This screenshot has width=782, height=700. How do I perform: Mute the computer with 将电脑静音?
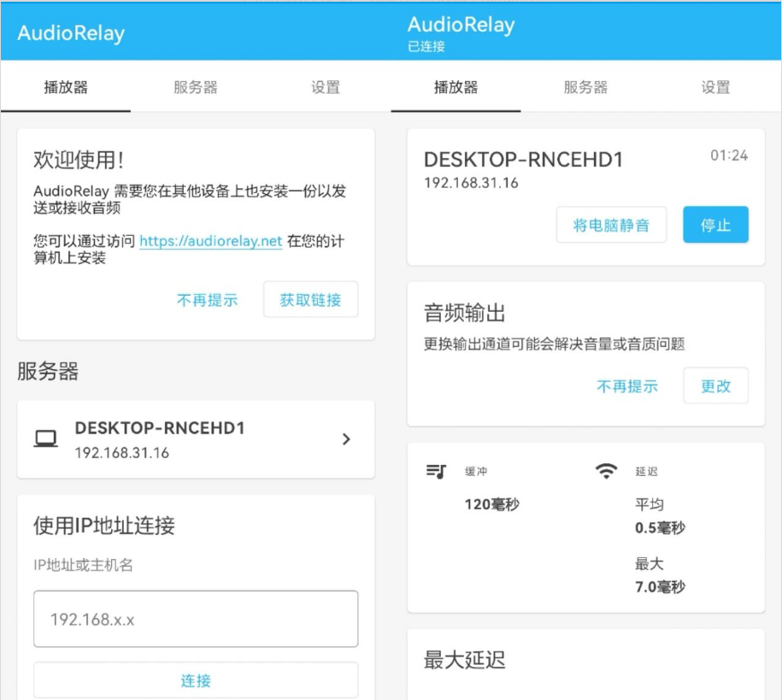click(x=611, y=225)
